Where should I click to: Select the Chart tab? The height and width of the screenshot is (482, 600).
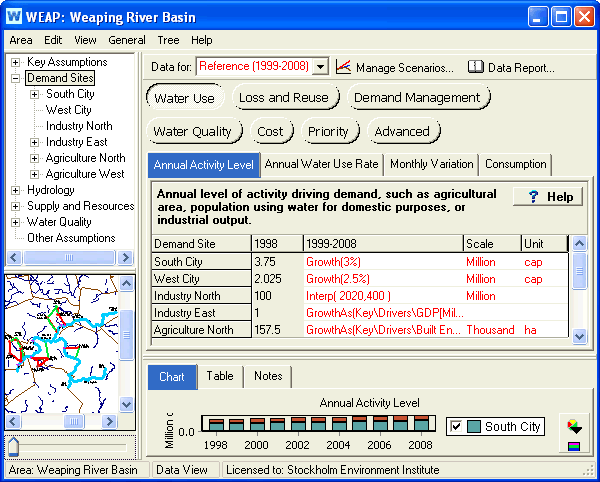172,377
